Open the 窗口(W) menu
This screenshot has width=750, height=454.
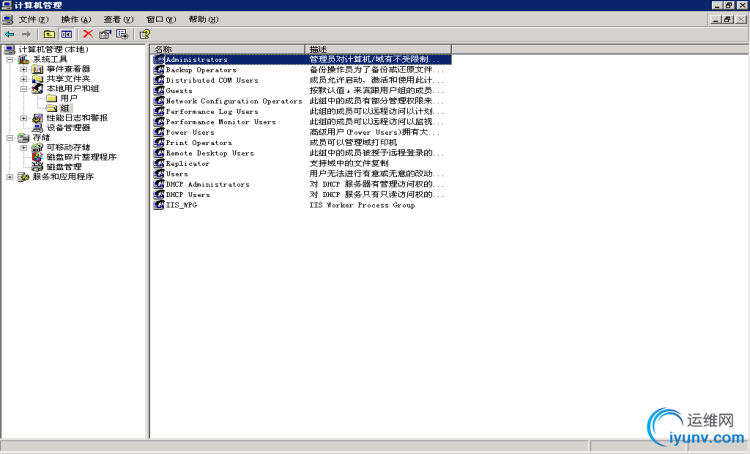click(161, 19)
